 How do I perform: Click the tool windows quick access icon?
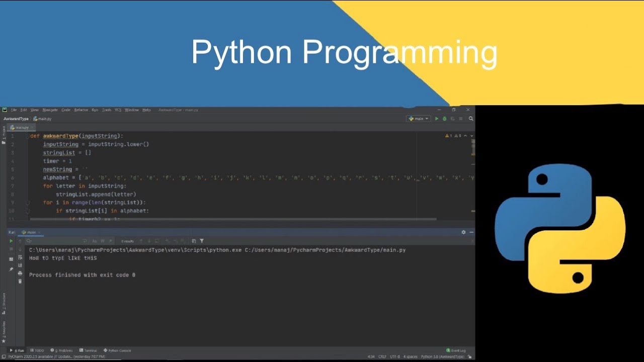(x=4, y=356)
